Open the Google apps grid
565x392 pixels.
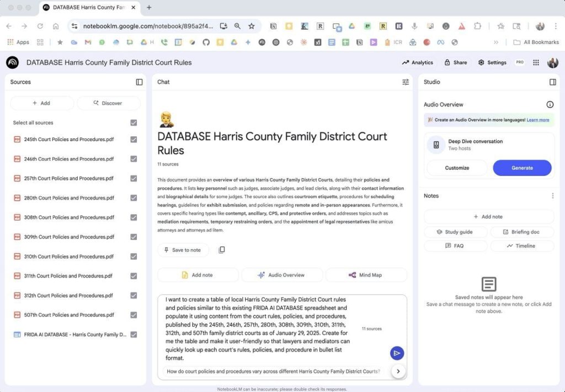(x=536, y=63)
